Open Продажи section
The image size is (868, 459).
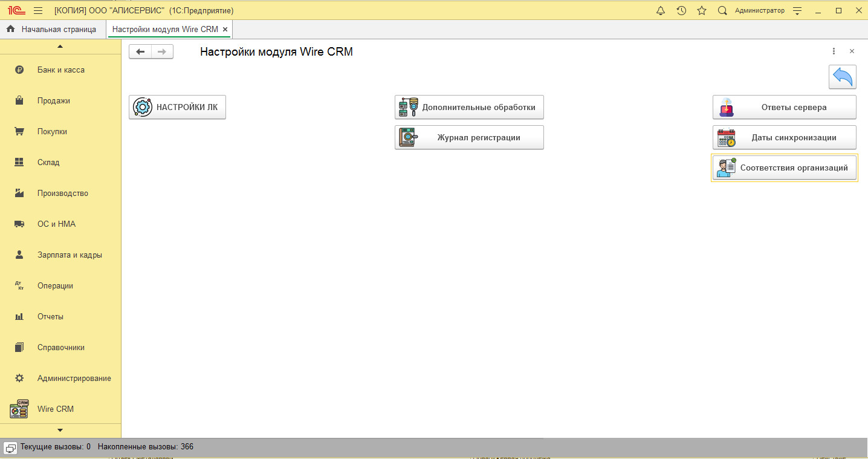tap(60, 101)
